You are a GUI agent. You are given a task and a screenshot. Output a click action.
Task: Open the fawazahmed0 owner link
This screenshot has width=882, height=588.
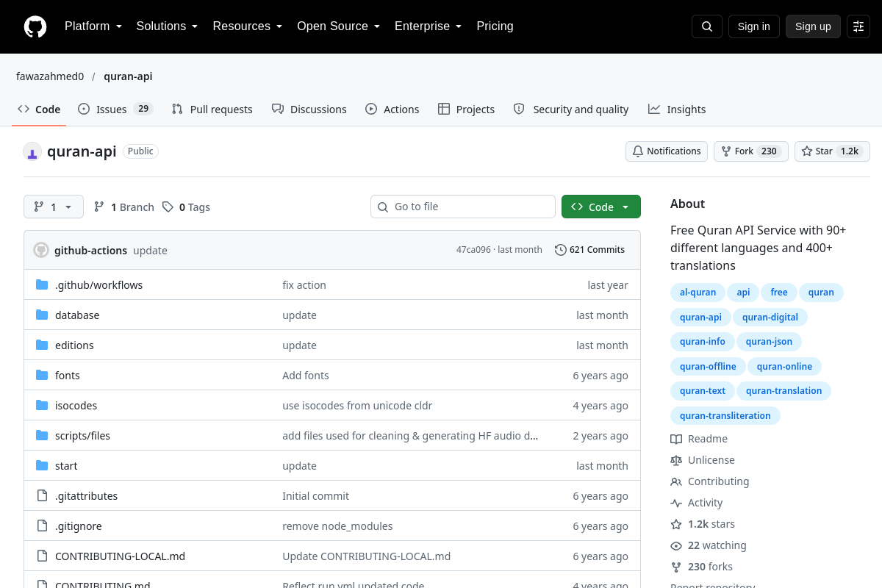[50, 76]
